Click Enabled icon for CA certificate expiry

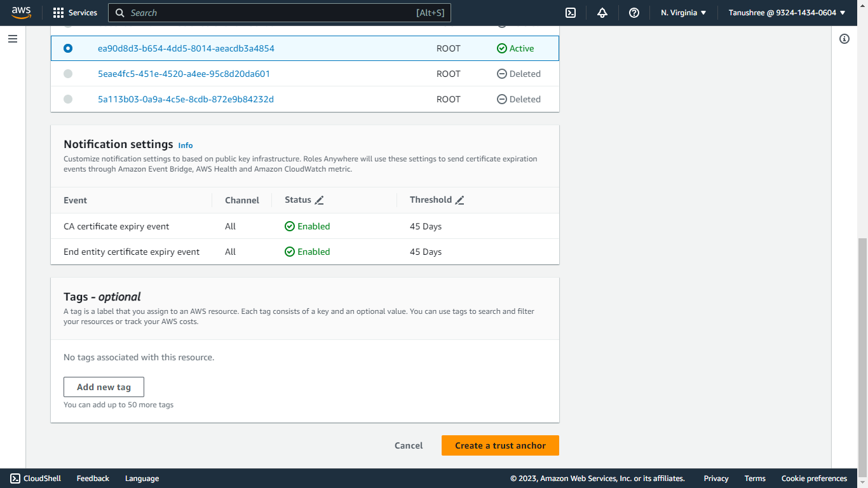(x=290, y=226)
